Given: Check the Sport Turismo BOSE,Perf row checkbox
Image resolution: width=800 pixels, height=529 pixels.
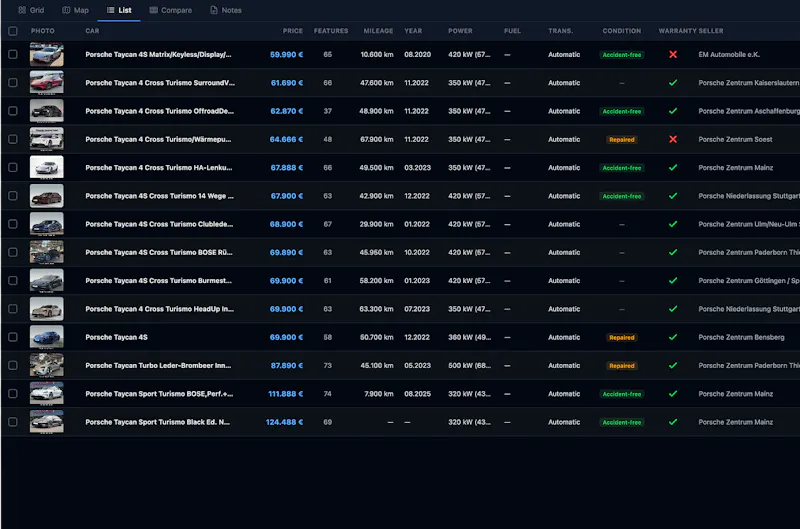Looking at the screenshot, I should coord(13,394).
